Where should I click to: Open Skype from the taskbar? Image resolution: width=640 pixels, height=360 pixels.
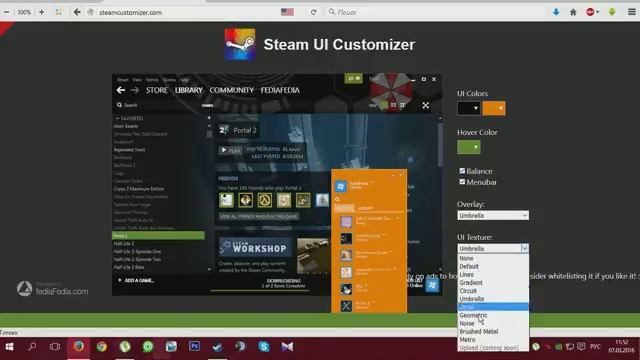click(264, 347)
